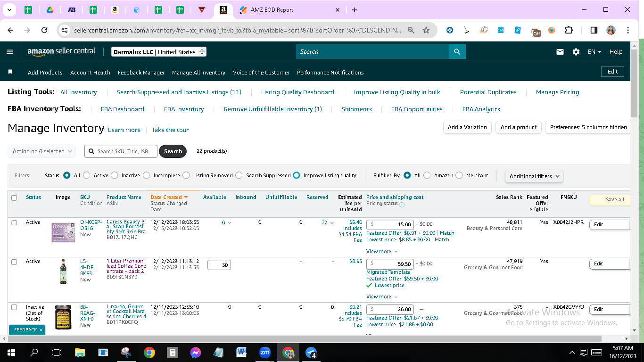Open the Add Products menu item
This screenshot has height=362, width=644.
[x=45, y=73]
